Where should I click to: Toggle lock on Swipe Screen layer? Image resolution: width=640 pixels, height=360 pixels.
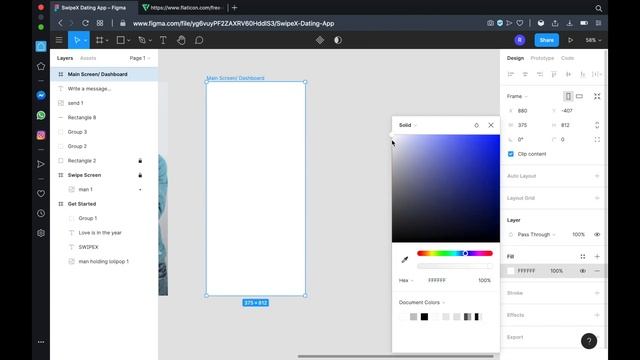point(140,175)
